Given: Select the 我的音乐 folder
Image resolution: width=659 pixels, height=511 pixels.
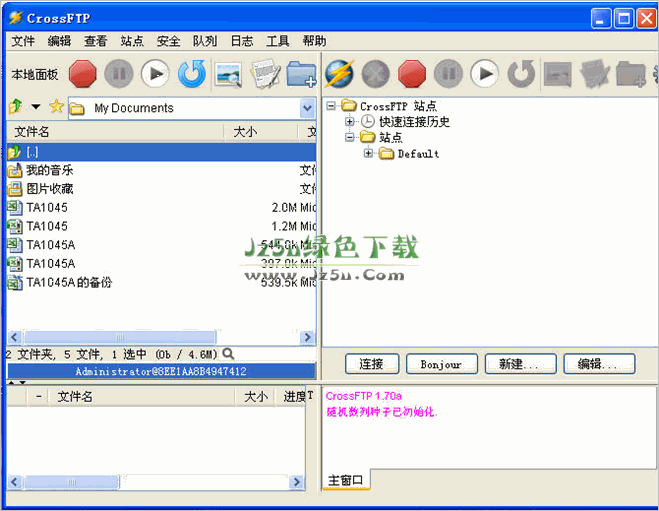Looking at the screenshot, I should (x=161, y=170).
